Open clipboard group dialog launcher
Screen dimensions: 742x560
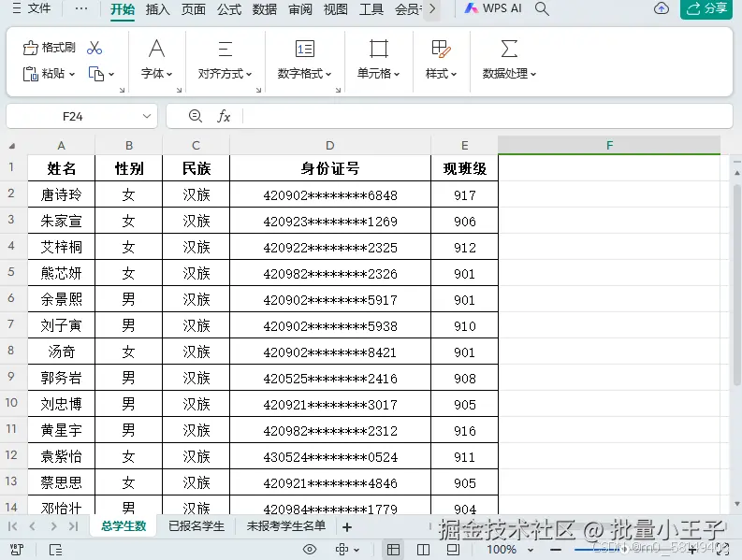click(x=122, y=90)
